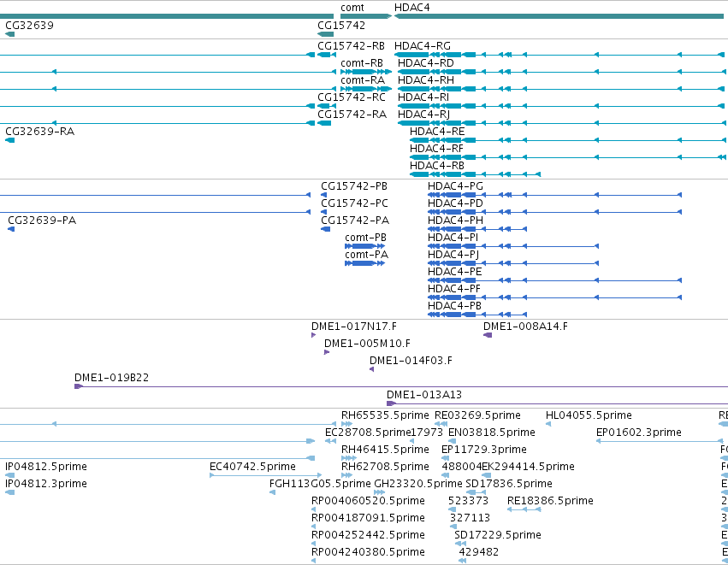Click protein label HDAC4-PE
This screenshot has width=728, height=565.
(455, 273)
